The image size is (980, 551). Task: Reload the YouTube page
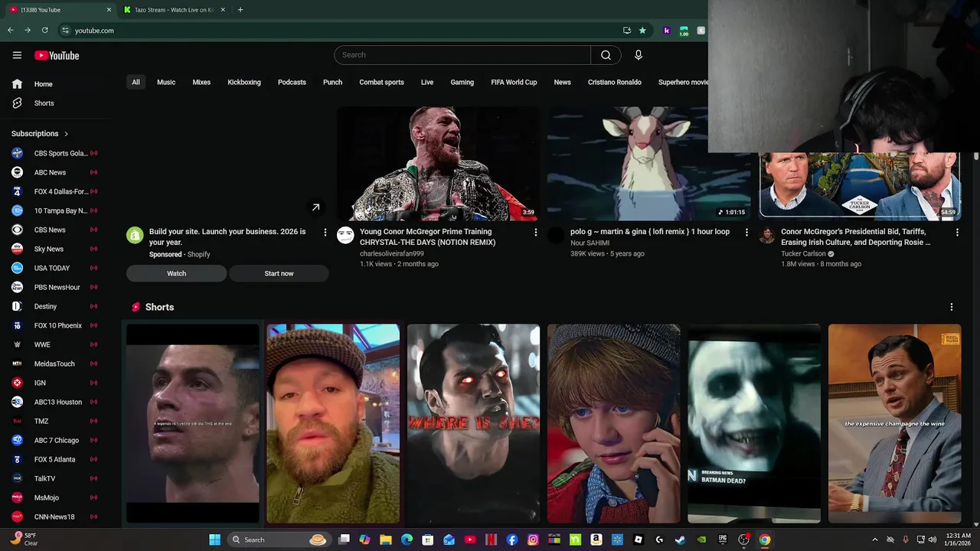click(x=44, y=31)
